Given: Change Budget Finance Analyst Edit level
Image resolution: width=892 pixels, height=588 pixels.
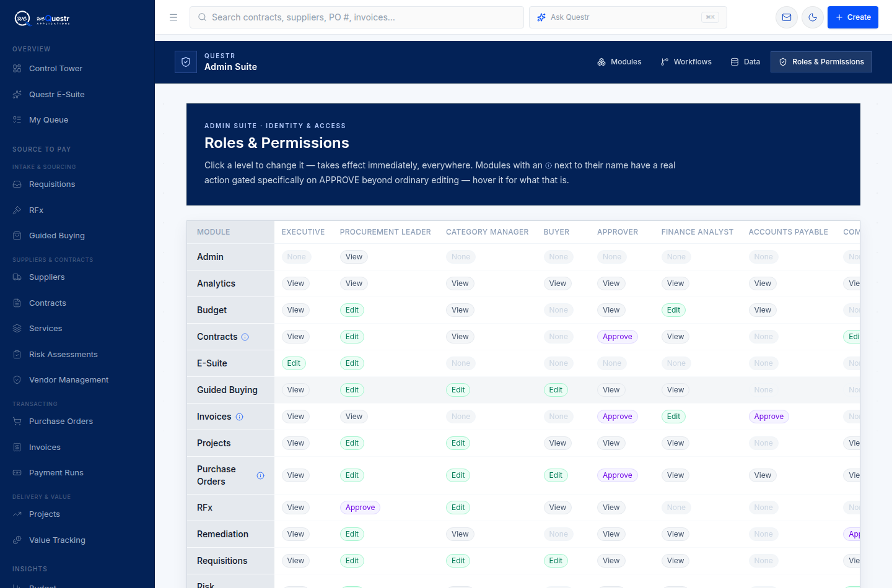Looking at the screenshot, I should click(673, 310).
